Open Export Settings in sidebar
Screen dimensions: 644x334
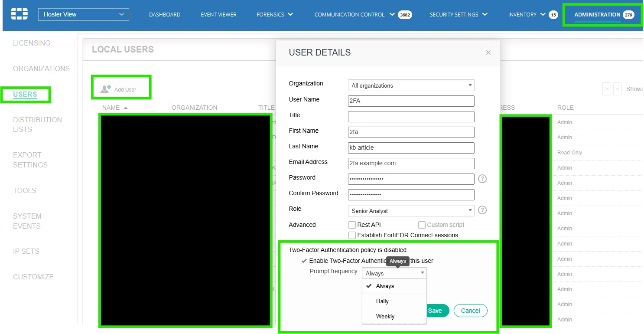30,160
